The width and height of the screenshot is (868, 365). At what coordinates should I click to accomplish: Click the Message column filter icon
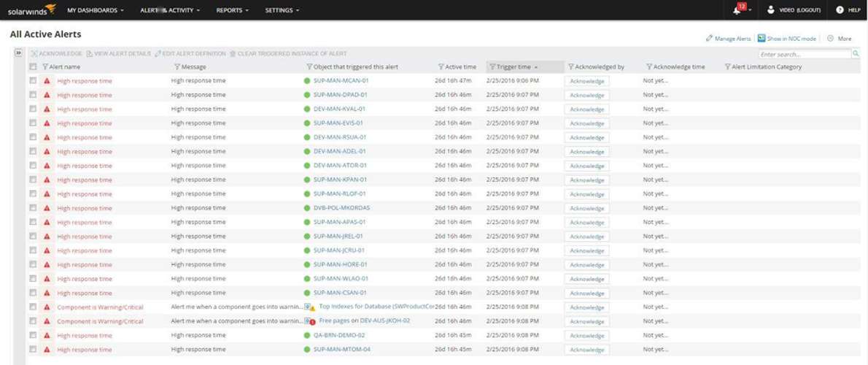pos(177,66)
